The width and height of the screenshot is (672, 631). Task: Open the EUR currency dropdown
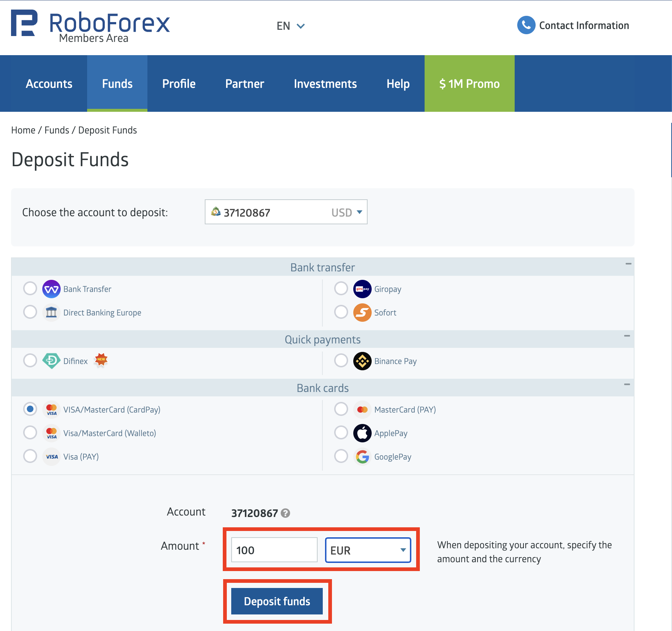(x=368, y=550)
